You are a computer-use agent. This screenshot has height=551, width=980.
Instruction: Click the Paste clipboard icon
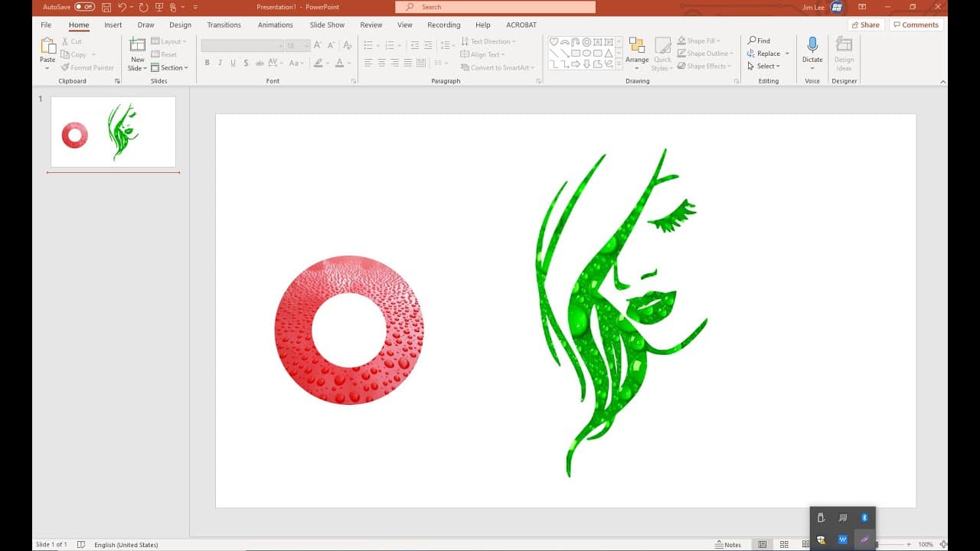coord(47,45)
